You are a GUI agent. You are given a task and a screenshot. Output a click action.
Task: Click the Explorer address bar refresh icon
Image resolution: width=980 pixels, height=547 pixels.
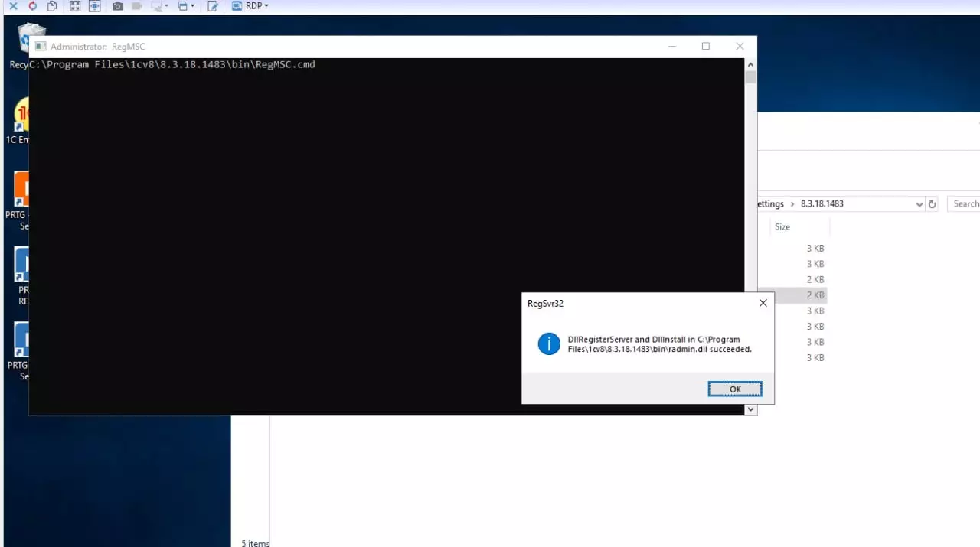coord(932,204)
